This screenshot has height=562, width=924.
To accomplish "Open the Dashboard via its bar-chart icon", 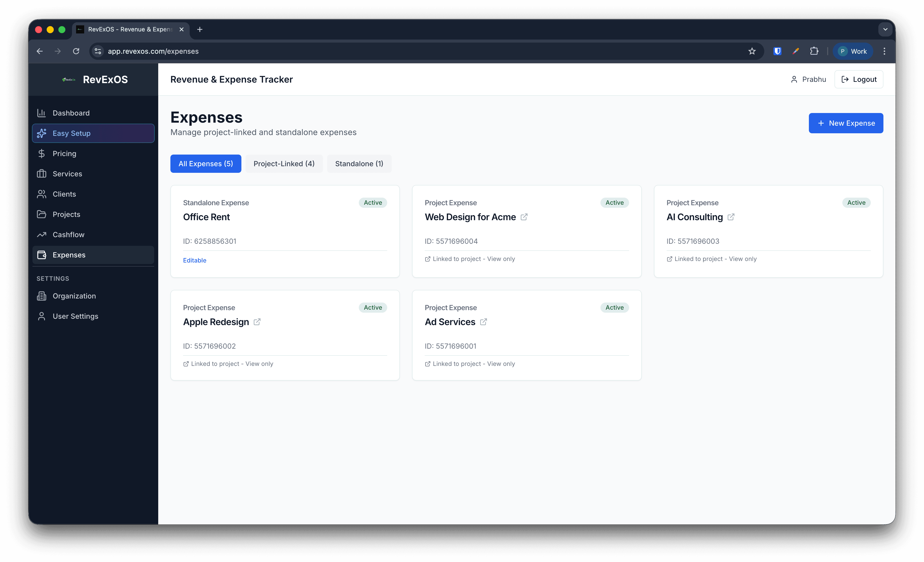I will (41, 113).
